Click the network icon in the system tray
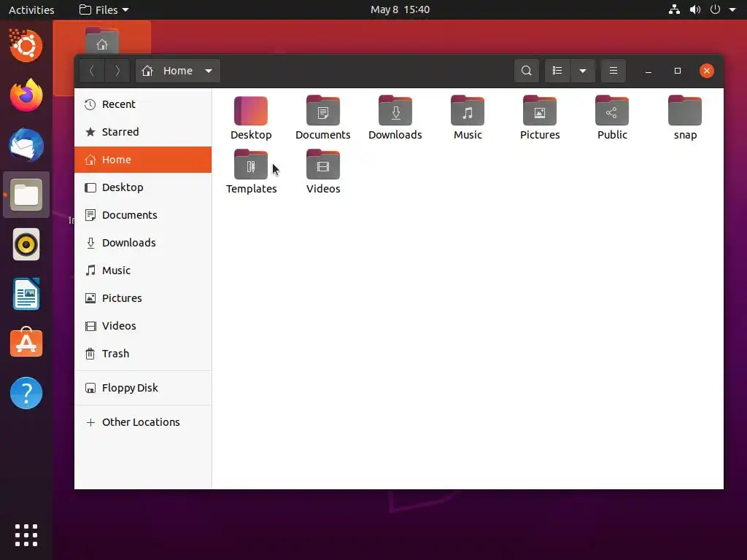Viewport: 747px width, 560px height. click(674, 9)
